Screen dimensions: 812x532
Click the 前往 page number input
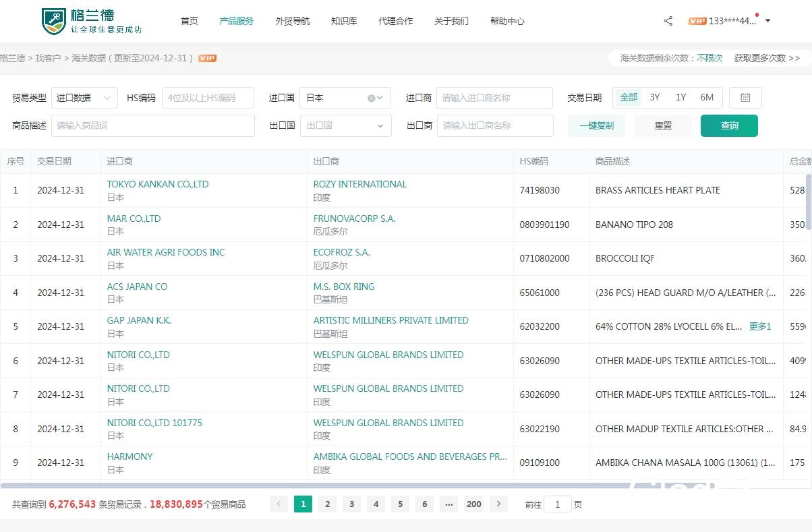tap(558, 504)
